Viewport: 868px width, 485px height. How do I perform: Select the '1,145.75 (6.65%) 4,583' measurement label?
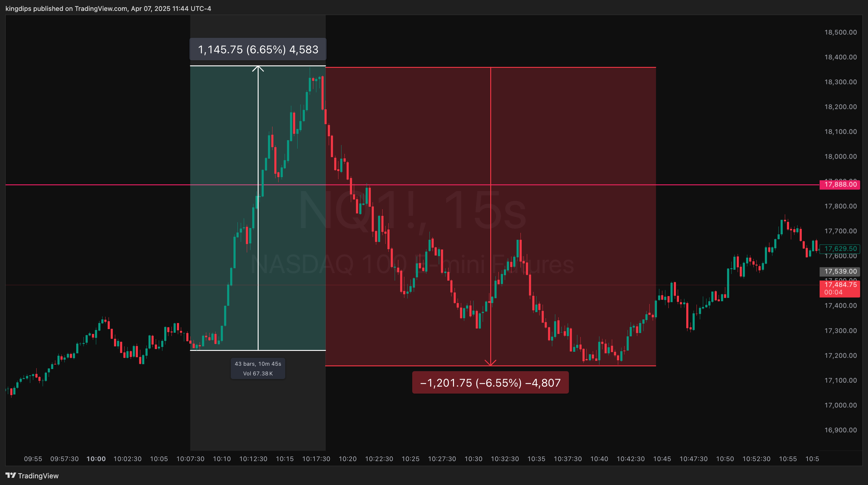(258, 49)
